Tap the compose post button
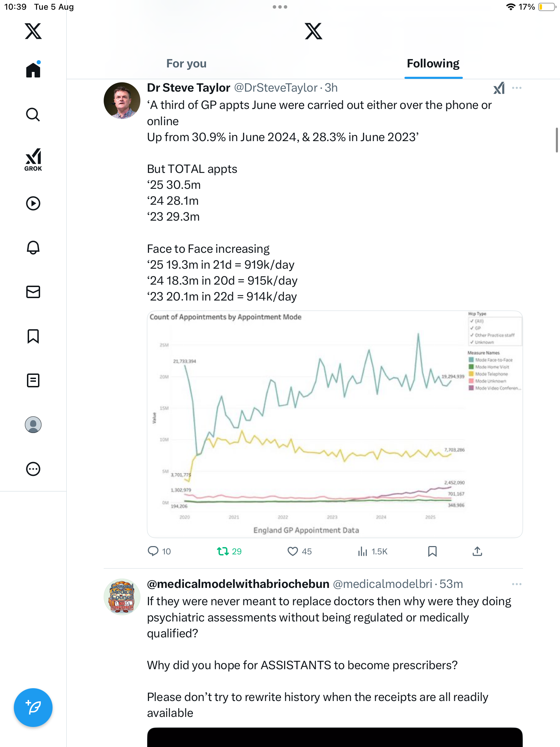The height and width of the screenshot is (747, 560). [33, 707]
